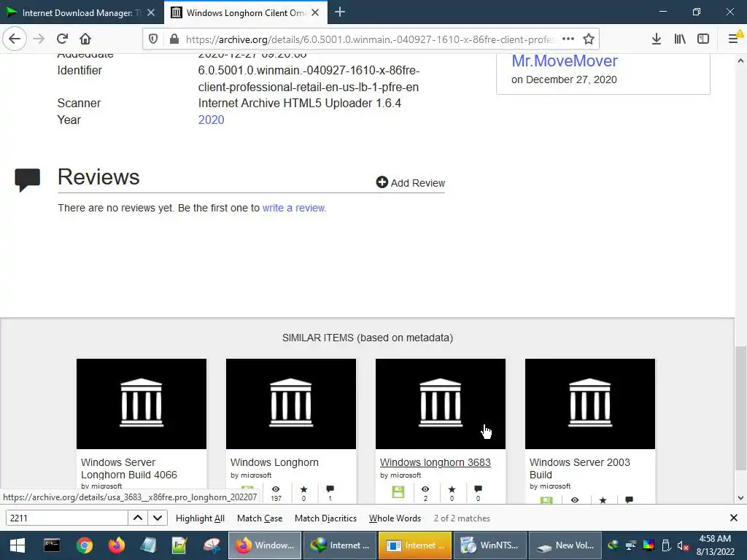Open page actions three-dot menu
Image resolution: width=747 pixels, height=560 pixels.
(x=568, y=39)
